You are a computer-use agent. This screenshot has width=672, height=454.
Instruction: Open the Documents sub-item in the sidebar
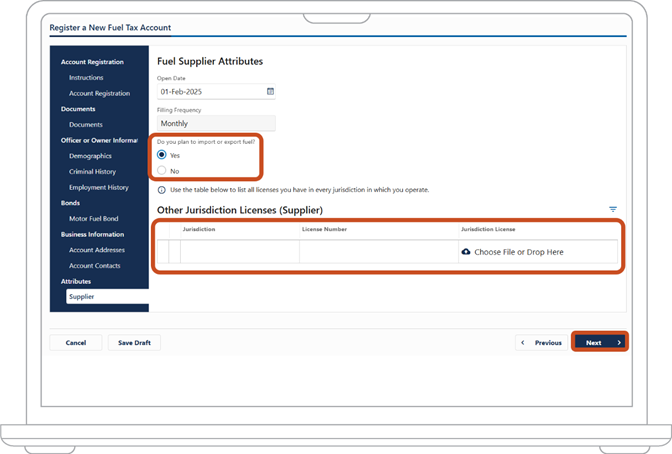tap(86, 125)
